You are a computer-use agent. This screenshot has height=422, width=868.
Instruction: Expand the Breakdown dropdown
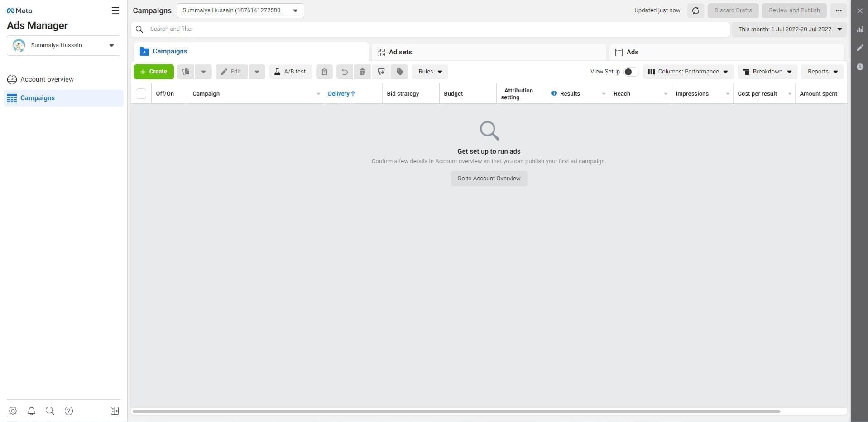point(767,72)
